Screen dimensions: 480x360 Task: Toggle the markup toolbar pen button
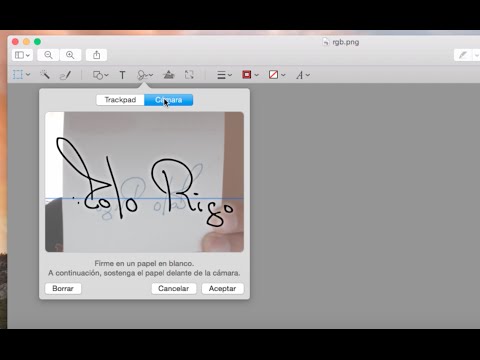(463, 55)
